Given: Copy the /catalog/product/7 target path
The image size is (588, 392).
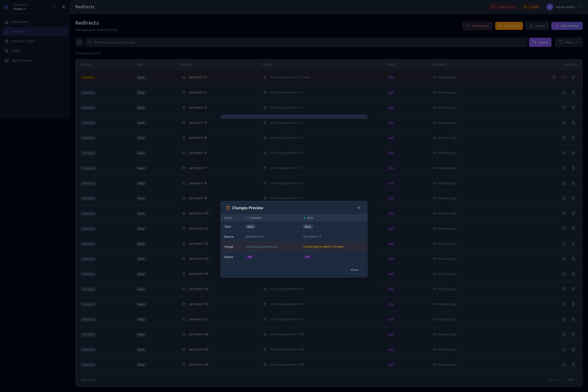Looking at the screenshot, I should pos(265,168).
